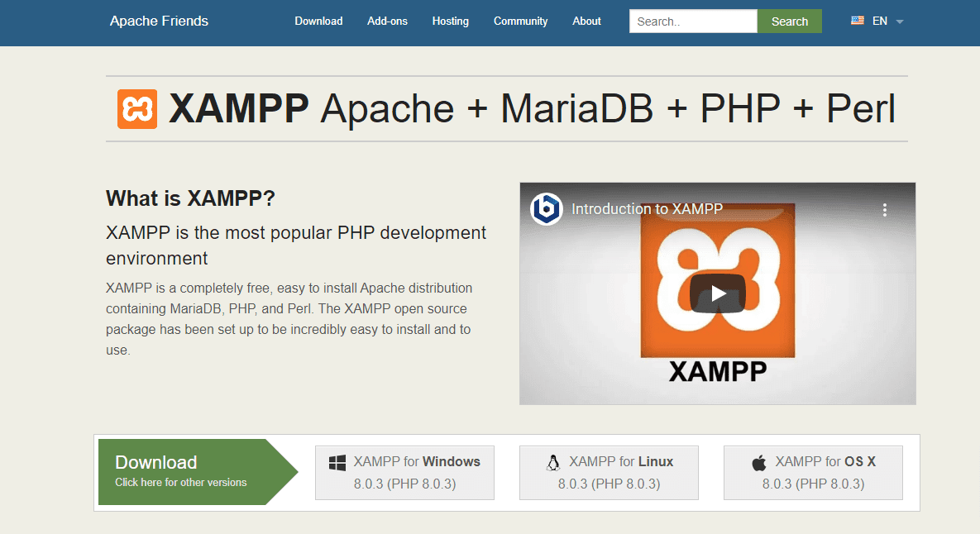Viewport: 980px width, 534px height.
Task: Click the Apple icon on the OS X button
Action: click(760, 462)
